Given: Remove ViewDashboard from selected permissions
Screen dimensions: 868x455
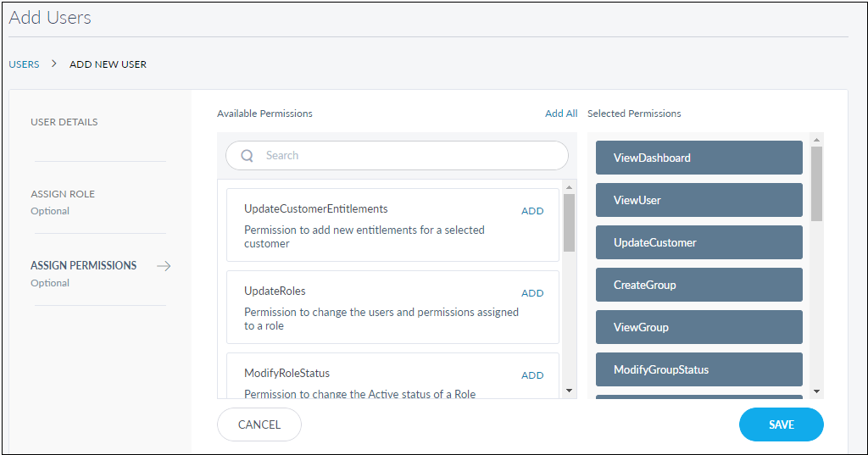Looking at the screenshot, I should [x=698, y=158].
